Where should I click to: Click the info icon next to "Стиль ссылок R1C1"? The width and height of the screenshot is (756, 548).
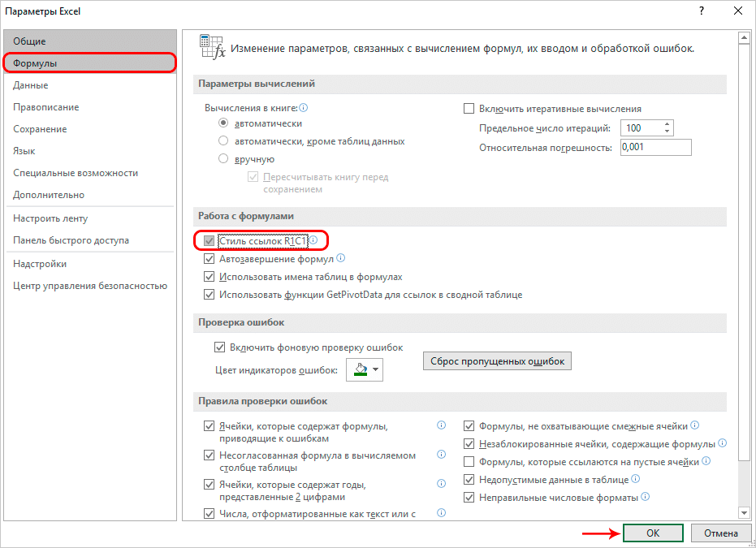(313, 240)
